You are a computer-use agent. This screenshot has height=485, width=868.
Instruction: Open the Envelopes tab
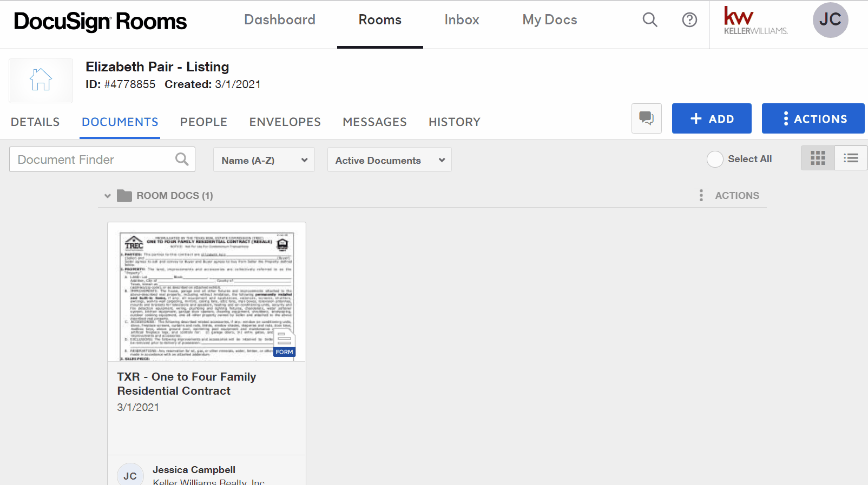(x=285, y=122)
